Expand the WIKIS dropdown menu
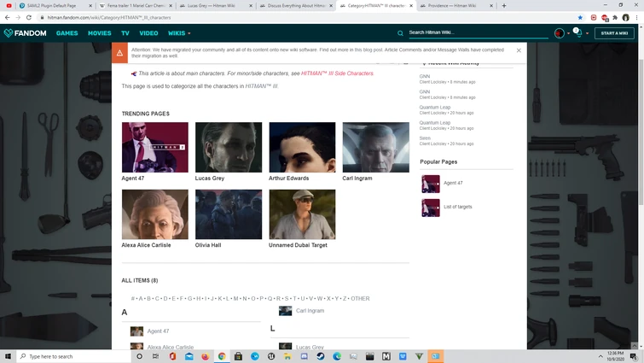644x363 pixels. (x=179, y=33)
